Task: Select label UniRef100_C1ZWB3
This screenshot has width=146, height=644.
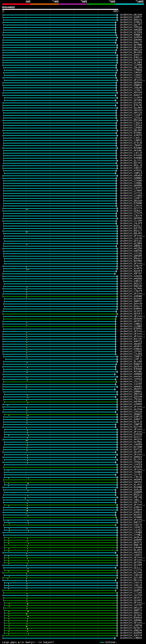Action: point(131,326)
